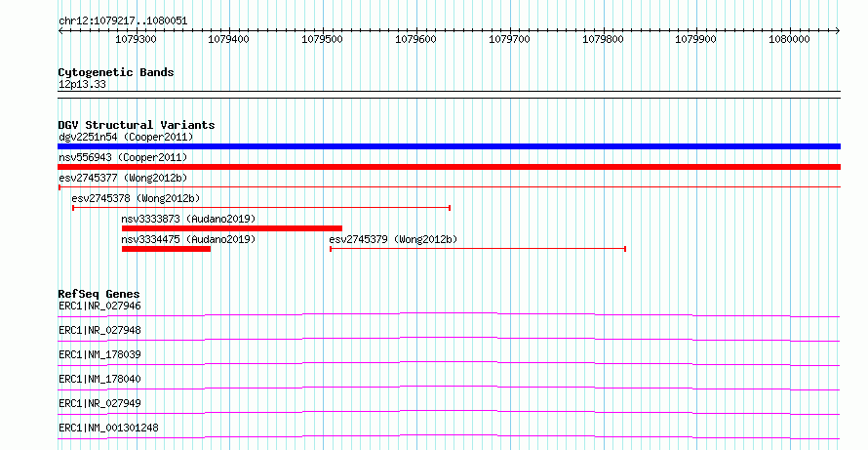Click the 1080000 ruler position label
Viewport: 868px width, 450px height.
tap(789, 39)
